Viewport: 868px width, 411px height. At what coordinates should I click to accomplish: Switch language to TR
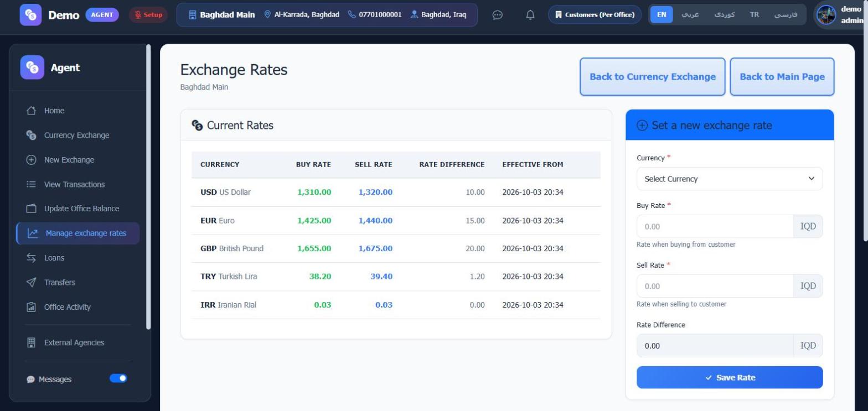pyautogui.click(x=755, y=15)
